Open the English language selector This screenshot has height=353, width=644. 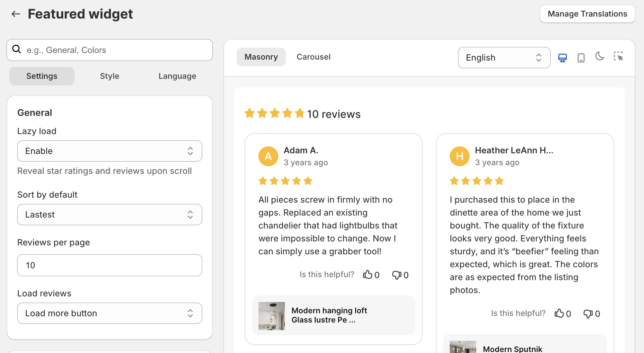click(504, 58)
